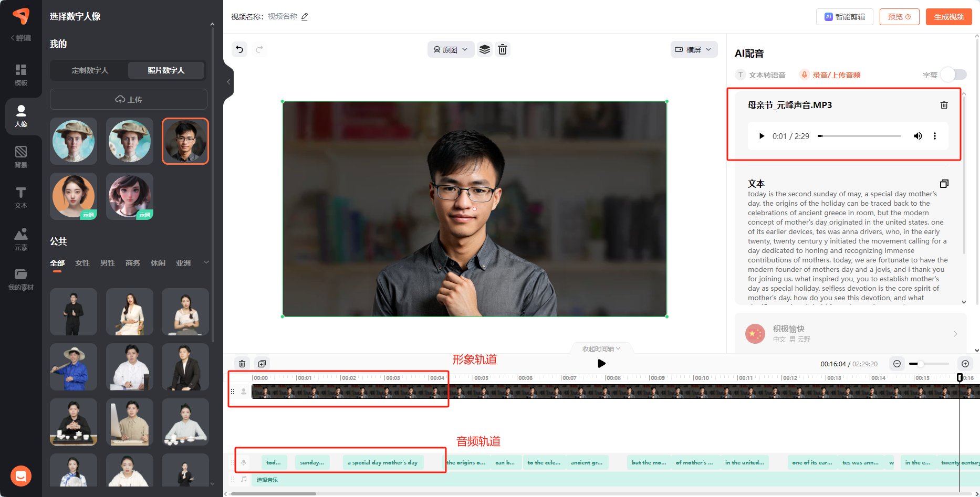
Task: Adjust the timeline zoom slider
Action: click(x=929, y=364)
